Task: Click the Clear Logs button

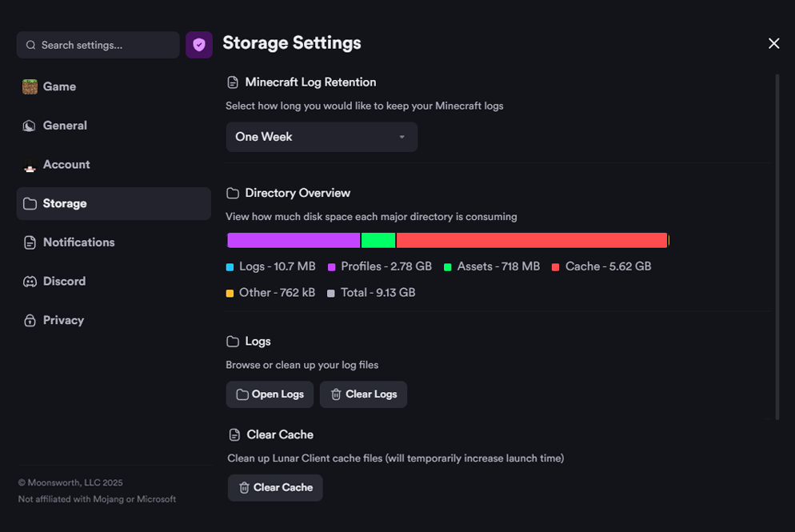Action: [363, 394]
